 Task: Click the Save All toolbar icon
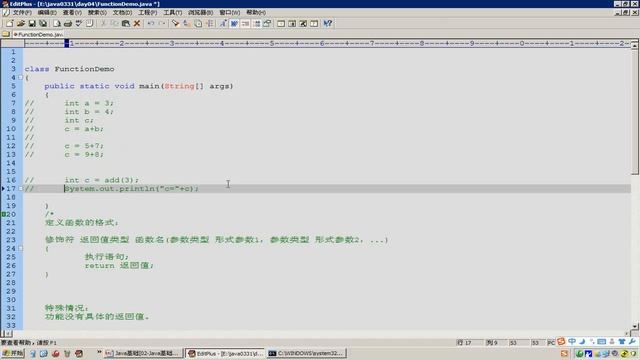tap(43, 24)
